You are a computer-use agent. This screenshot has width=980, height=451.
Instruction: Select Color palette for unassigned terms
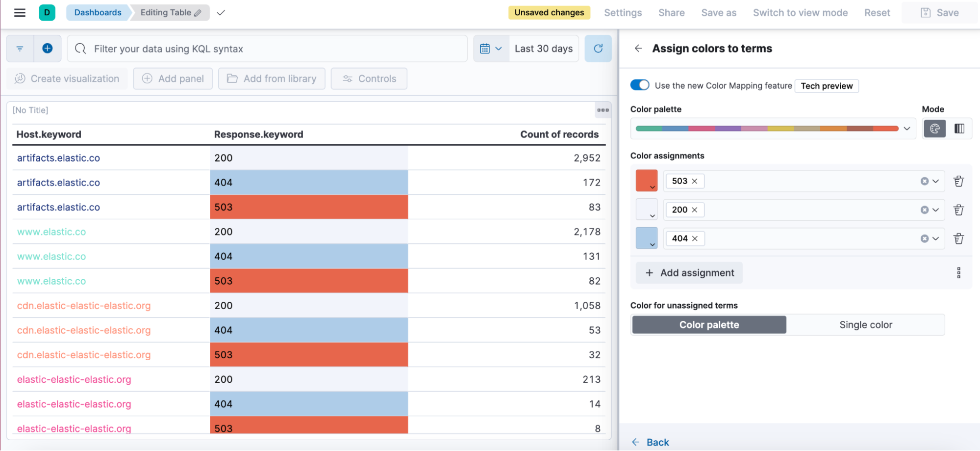tap(709, 325)
